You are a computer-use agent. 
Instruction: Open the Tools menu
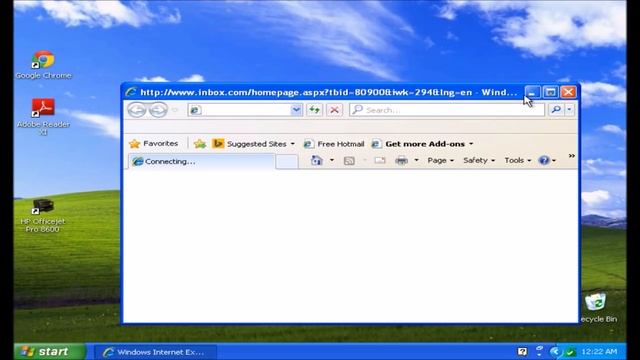(x=518, y=160)
